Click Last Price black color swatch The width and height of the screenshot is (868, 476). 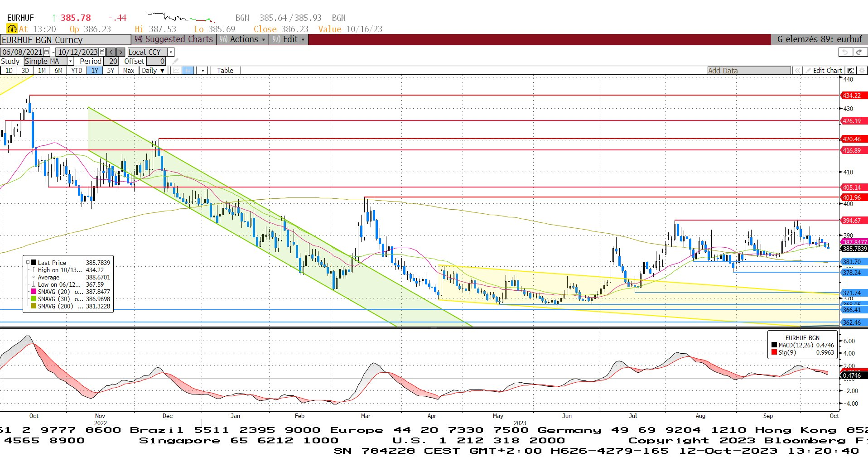33,263
